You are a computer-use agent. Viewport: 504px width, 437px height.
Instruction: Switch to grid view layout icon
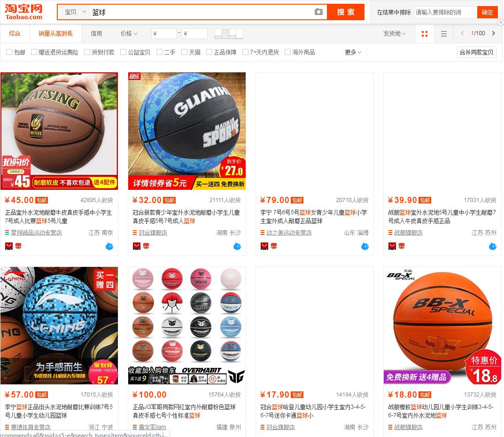(424, 33)
